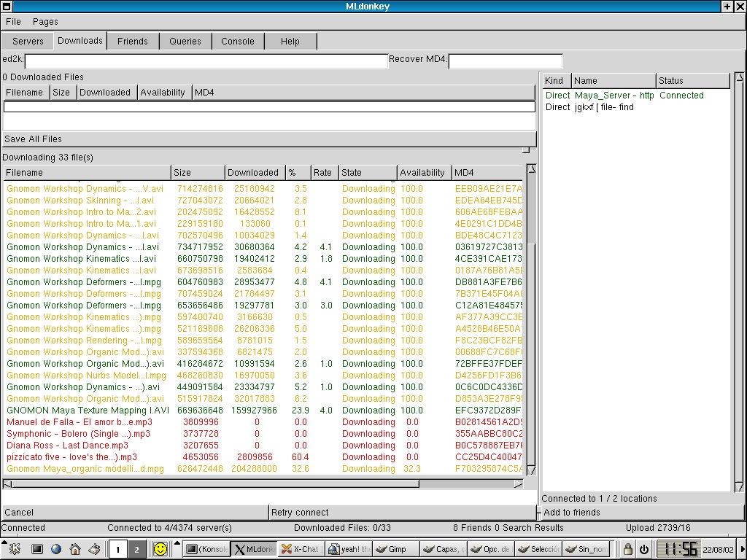The height and width of the screenshot is (560, 747).
Task: Sort locations by Kind column header
Action: (557, 80)
